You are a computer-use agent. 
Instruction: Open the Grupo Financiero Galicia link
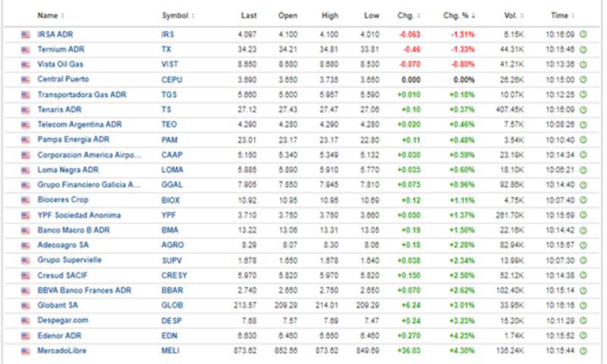click(x=89, y=185)
